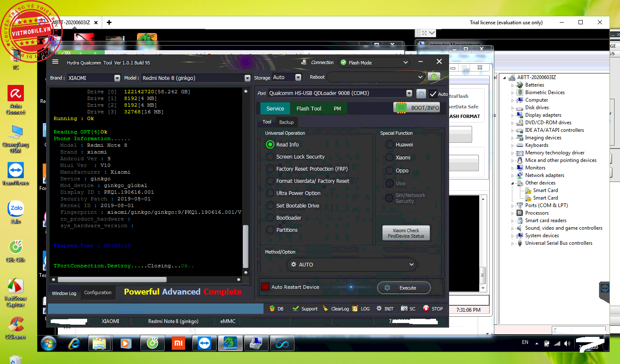The height and width of the screenshot is (364, 620).
Task: Open the file explorer taskbar icon
Action: click(99, 343)
